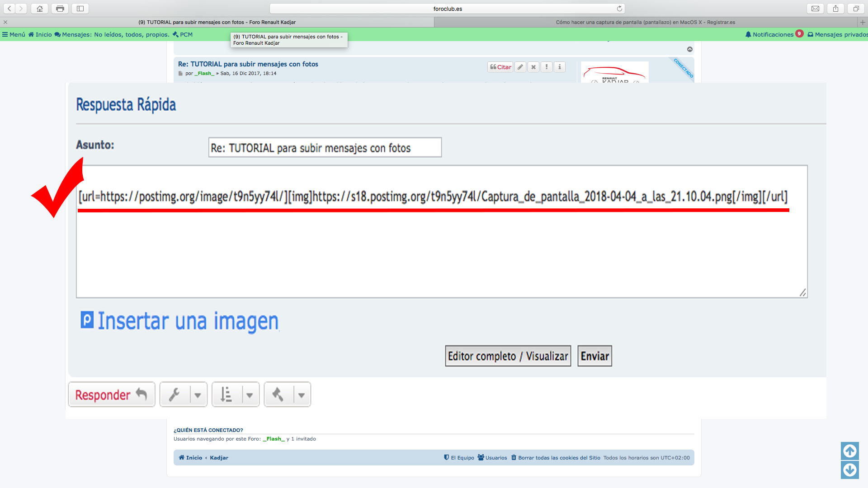Click the Safari home icon
This screenshot has width=868, height=488.
40,9
